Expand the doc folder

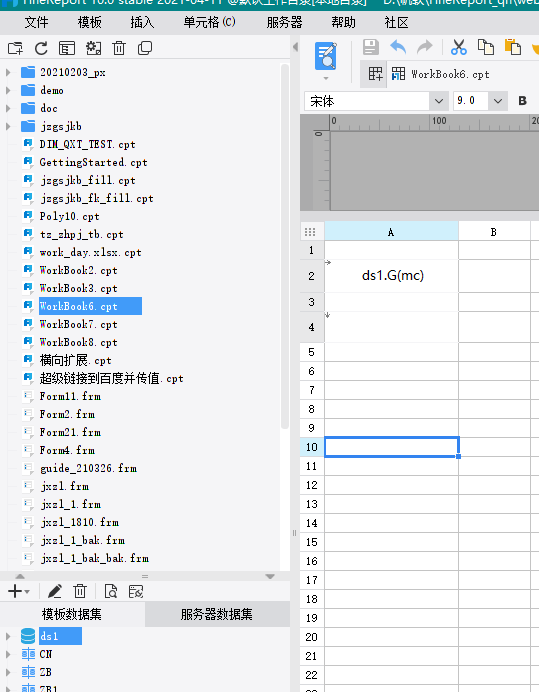8,109
